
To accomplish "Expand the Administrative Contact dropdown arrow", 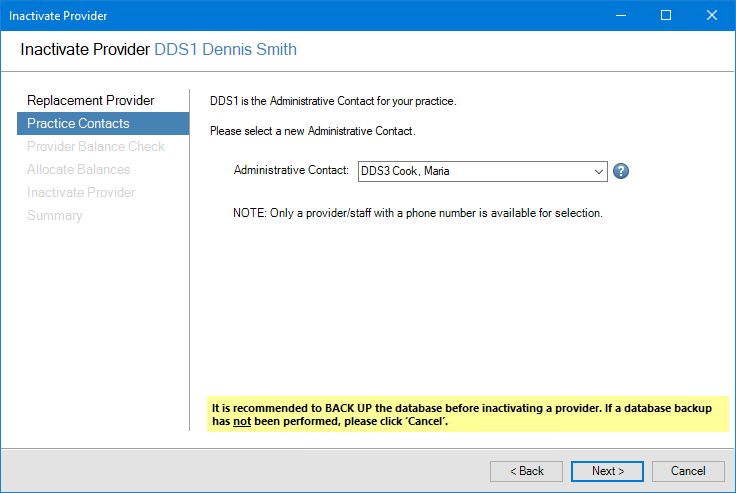I will [598, 171].
